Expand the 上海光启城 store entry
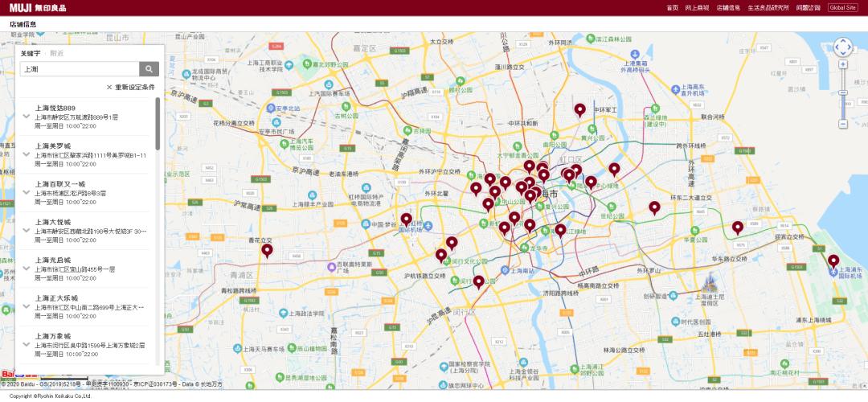The width and height of the screenshot is (868, 402). point(26,269)
